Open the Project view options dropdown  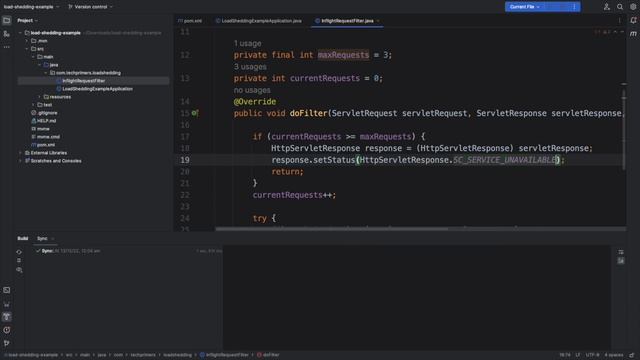[27, 20]
